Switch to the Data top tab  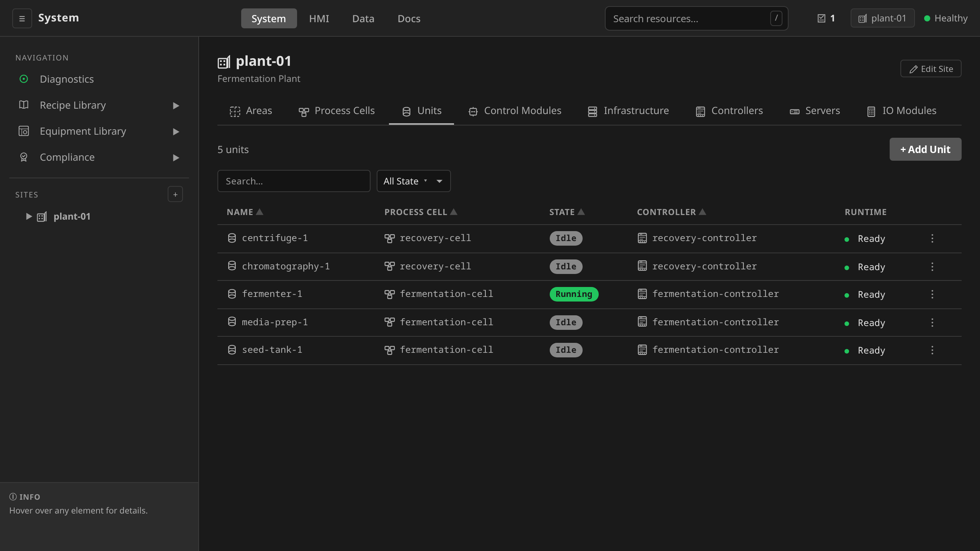(363, 18)
